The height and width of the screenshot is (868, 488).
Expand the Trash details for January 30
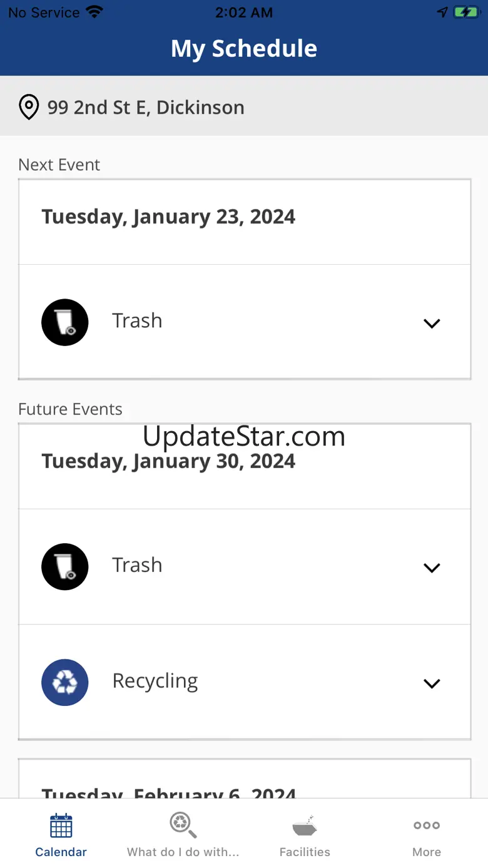pyautogui.click(x=432, y=568)
